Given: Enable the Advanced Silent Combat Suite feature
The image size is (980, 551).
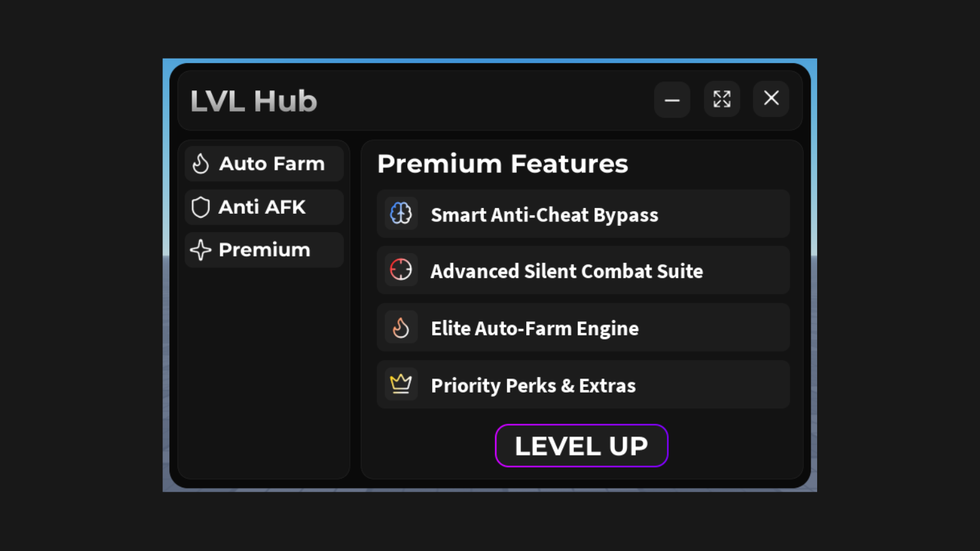Looking at the screenshot, I should click(582, 270).
